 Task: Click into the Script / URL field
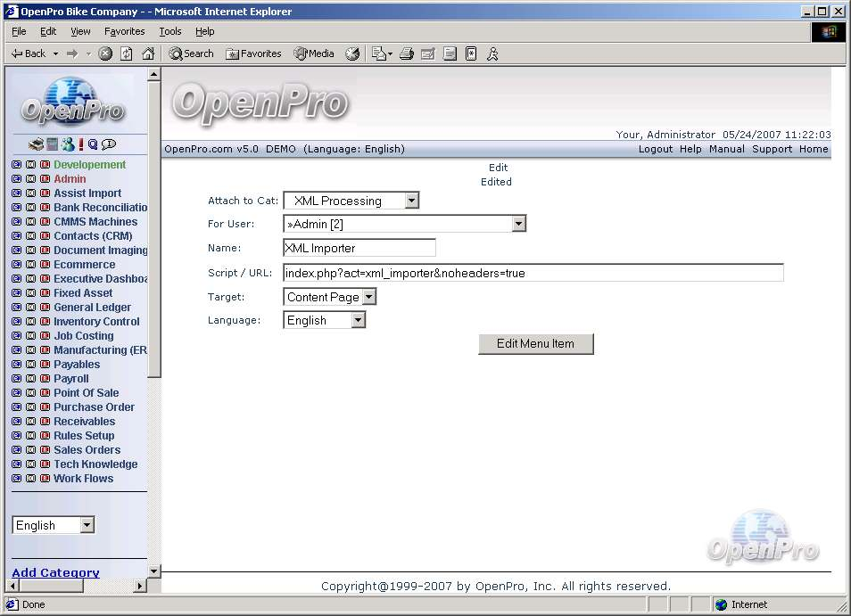pyautogui.click(x=533, y=274)
